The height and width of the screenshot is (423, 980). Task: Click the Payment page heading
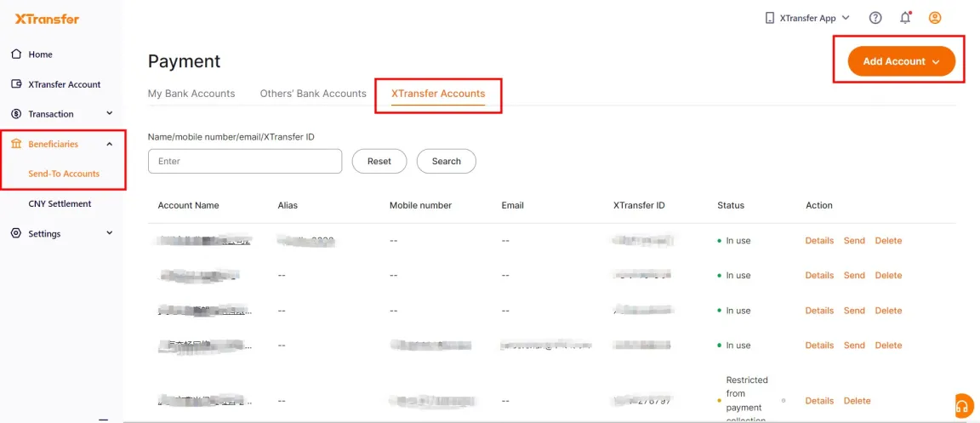tap(185, 61)
